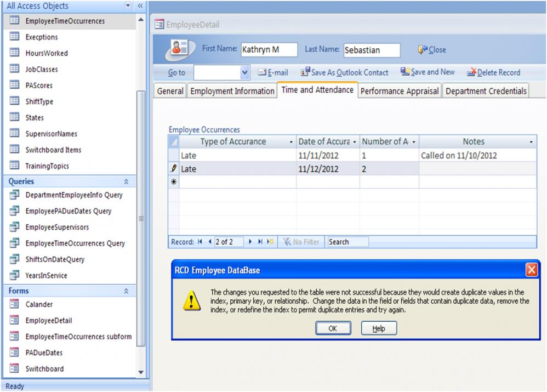The image size is (547, 392).
Task: Select the TrainingTopics table icon
Action: [15, 166]
